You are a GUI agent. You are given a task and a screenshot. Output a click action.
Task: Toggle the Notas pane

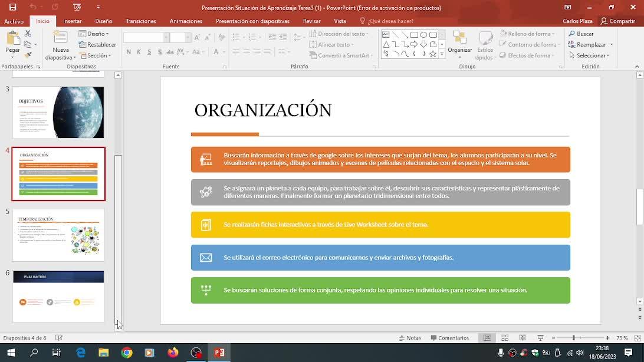click(x=410, y=338)
